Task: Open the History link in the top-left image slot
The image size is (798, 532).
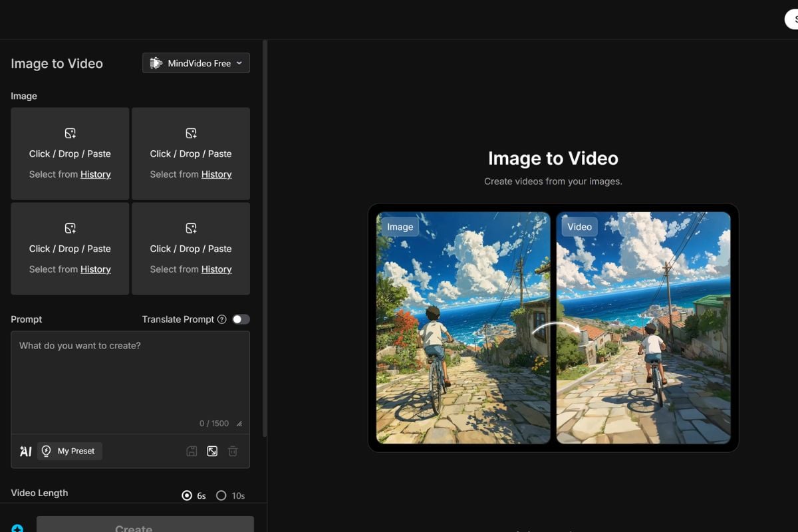Action: click(96, 174)
